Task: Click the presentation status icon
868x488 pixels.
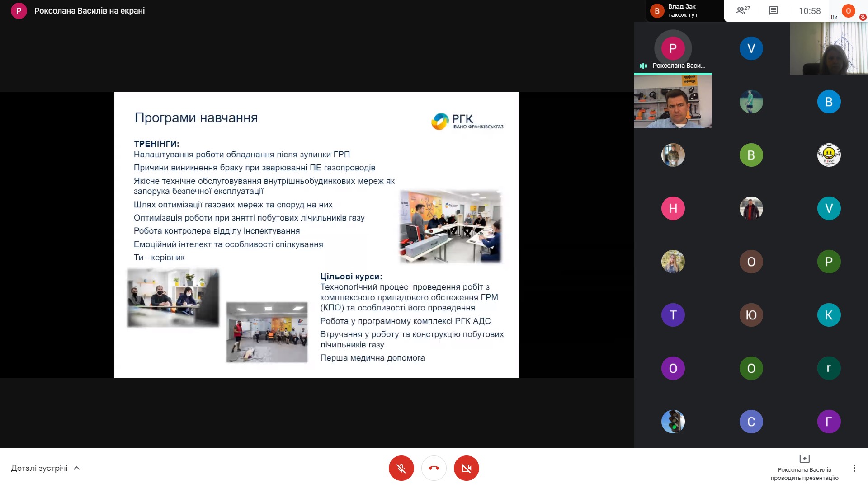Action: 804,459
